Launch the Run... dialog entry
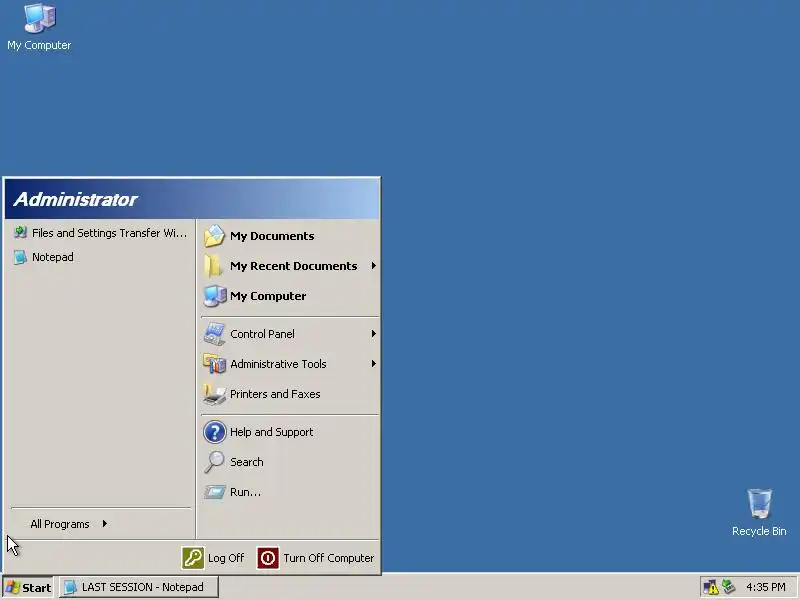Image resolution: width=800 pixels, height=600 pixels. coord(290,492)
